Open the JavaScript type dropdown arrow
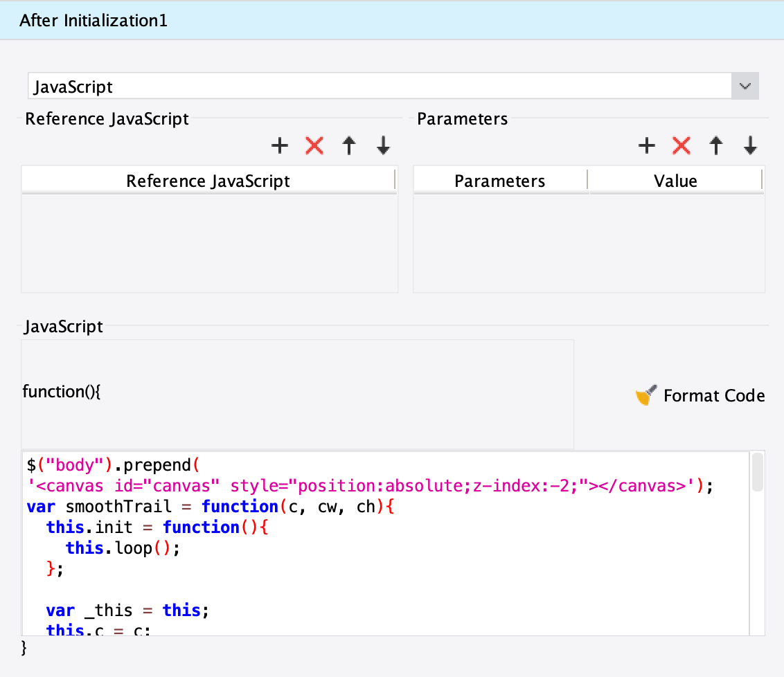Viewport: 784px width, 677px height. coord(745,87)
